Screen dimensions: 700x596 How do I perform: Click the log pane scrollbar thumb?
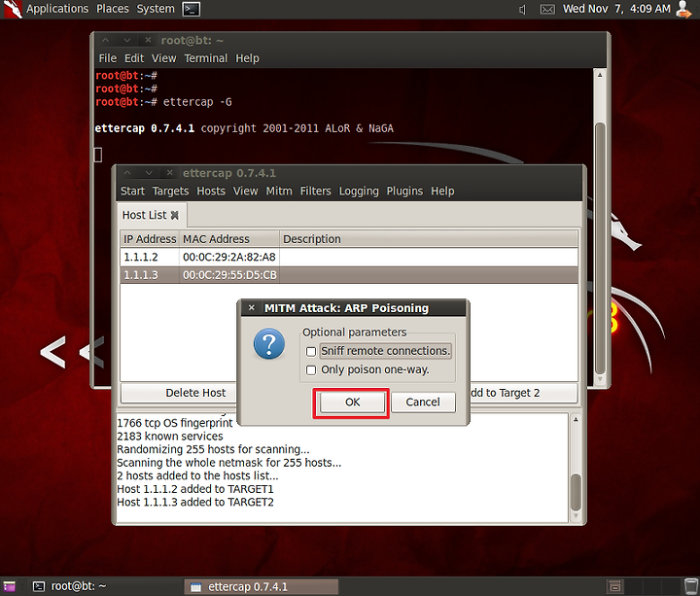coord(576,492)
